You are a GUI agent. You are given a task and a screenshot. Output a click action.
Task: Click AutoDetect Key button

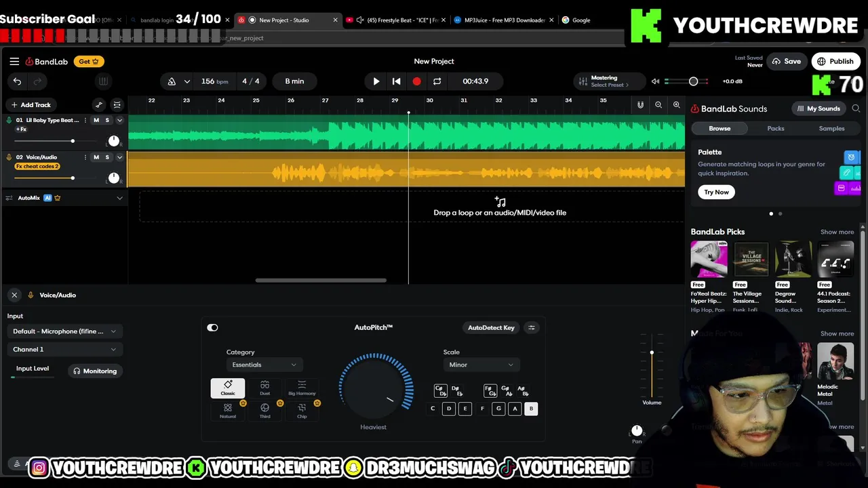491,327
